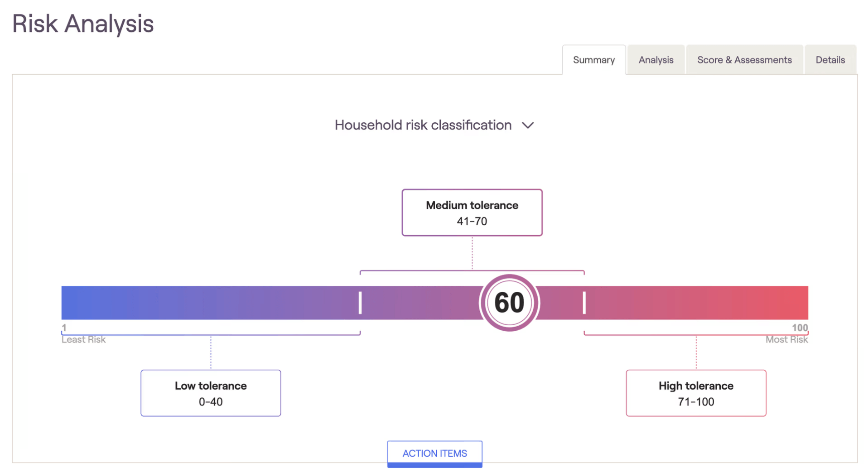Click the white divider between medium and high
The height and width of the screenshot is (473, 868).
(584, 303)
